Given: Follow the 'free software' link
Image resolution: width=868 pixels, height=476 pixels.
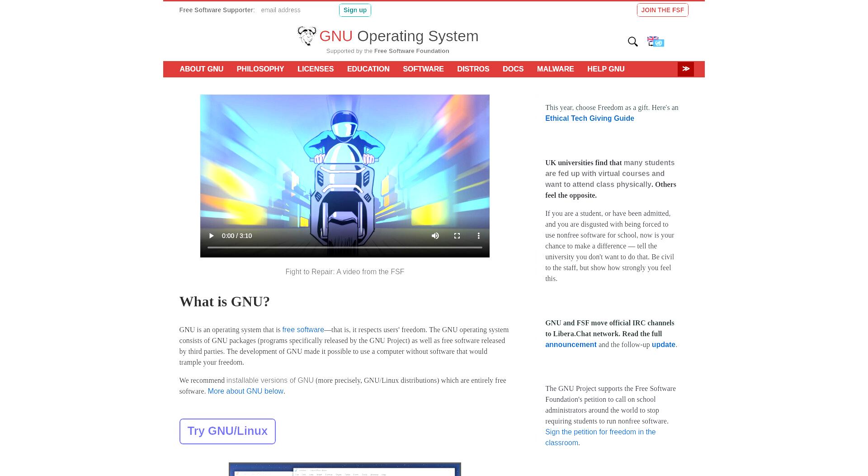Looking at the screenshot, I should (x=303, y=330).
